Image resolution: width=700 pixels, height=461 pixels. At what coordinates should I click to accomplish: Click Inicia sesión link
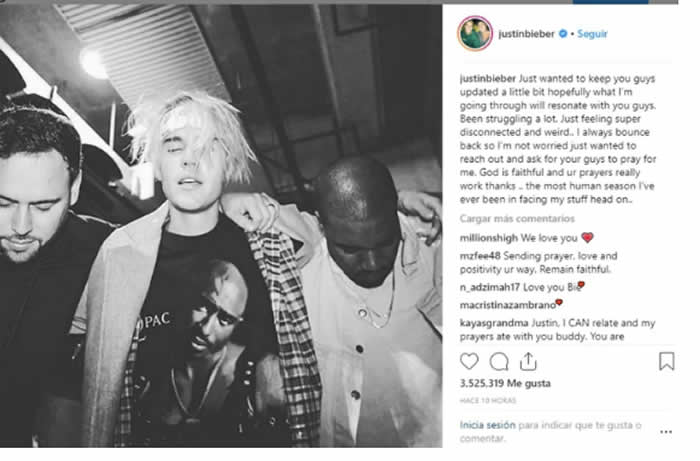pos(488,425)
